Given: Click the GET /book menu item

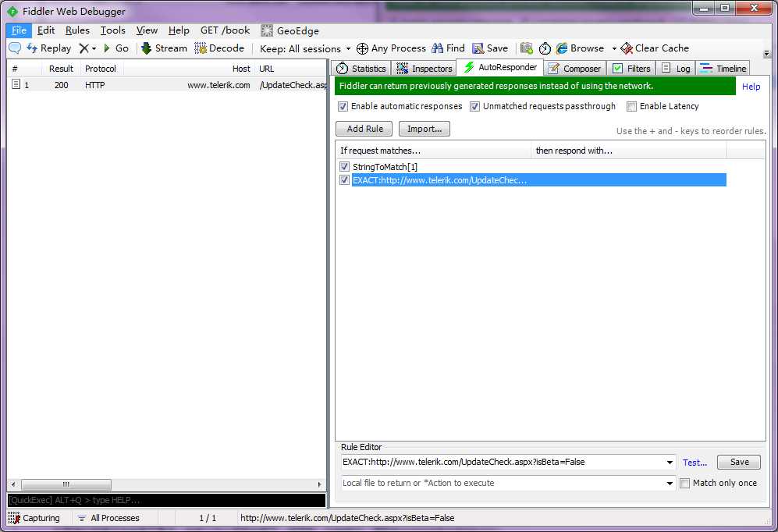Looking at the screenshot, I should coord(225,30).
